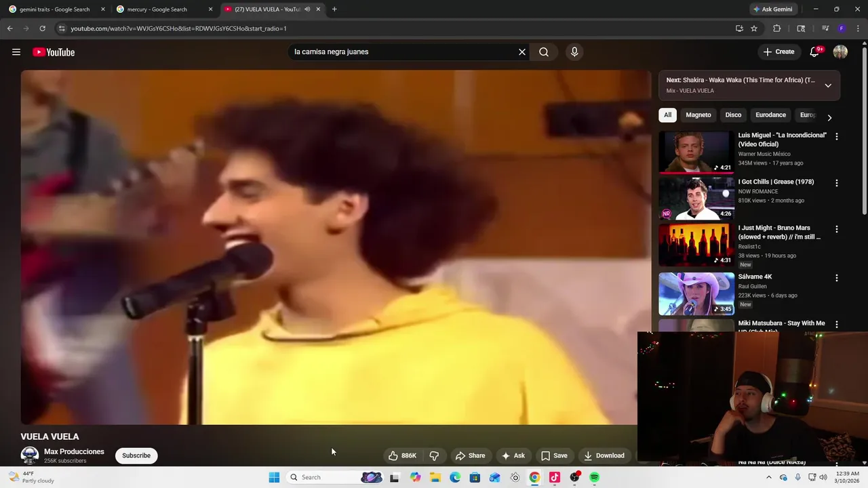Open Chrome profile F avatar
The height and width of the screenshot is (488, 868).
[842, 28]
